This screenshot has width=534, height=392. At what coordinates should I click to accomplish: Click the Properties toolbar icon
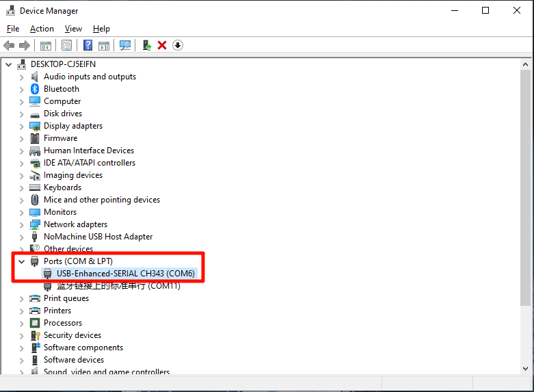pyautogui.click(x=66, y=45)
